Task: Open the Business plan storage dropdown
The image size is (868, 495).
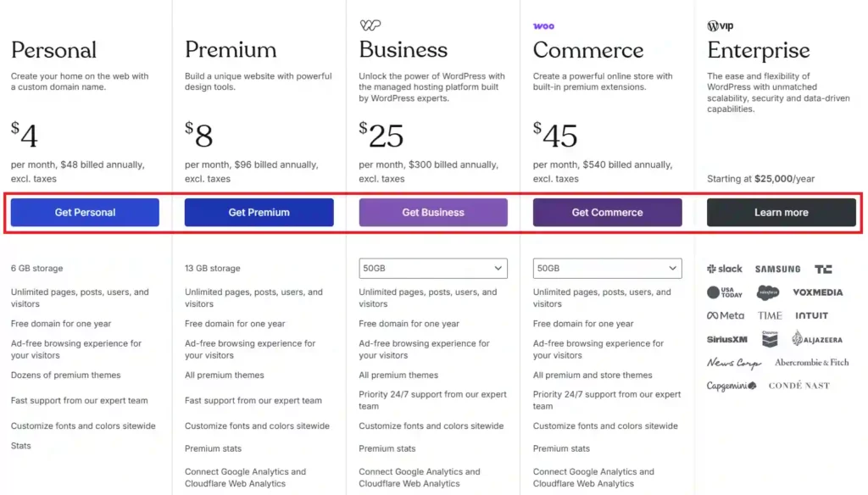Action: [432, 268]
